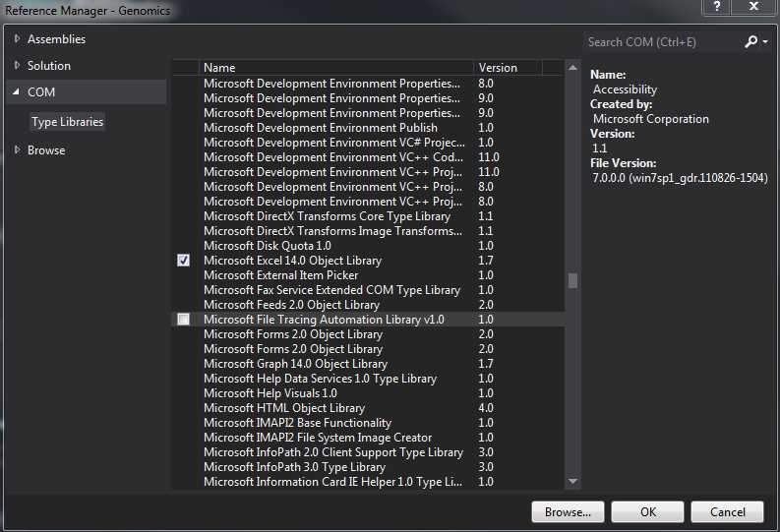Select Microsoft Help Visuals 1.0 row
The height and width of the screenshot is (532, 780).
coord(368,393)
